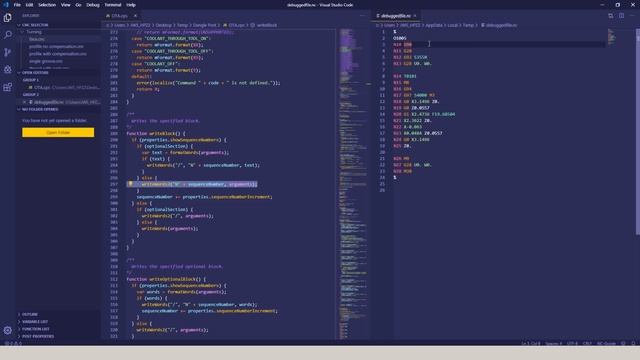Open the Extensions view

tap(7, 87)
